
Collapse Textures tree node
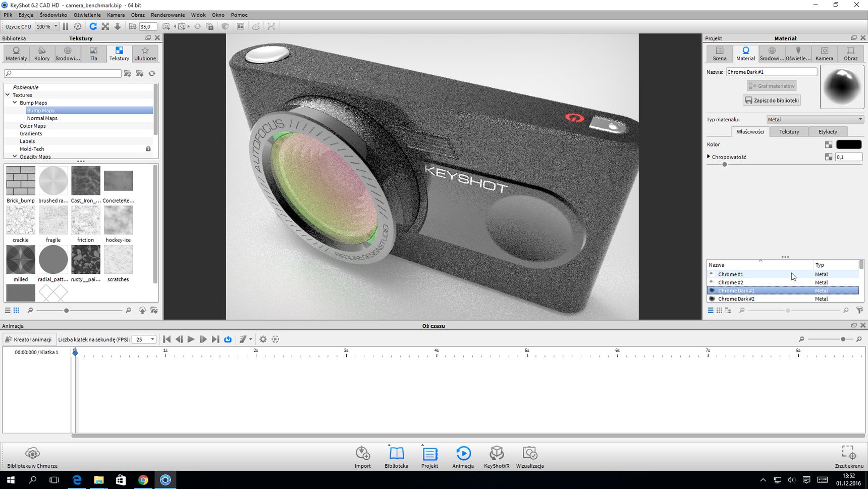[x=8, y=94]
